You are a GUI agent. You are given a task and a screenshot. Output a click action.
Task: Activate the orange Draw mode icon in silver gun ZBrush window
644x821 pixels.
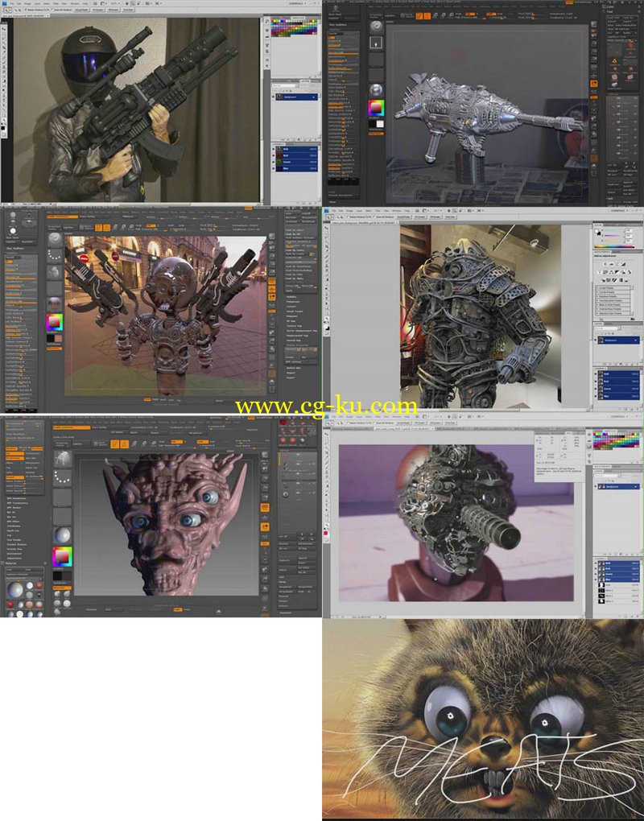pyautogui.click(x=427, y=16)
